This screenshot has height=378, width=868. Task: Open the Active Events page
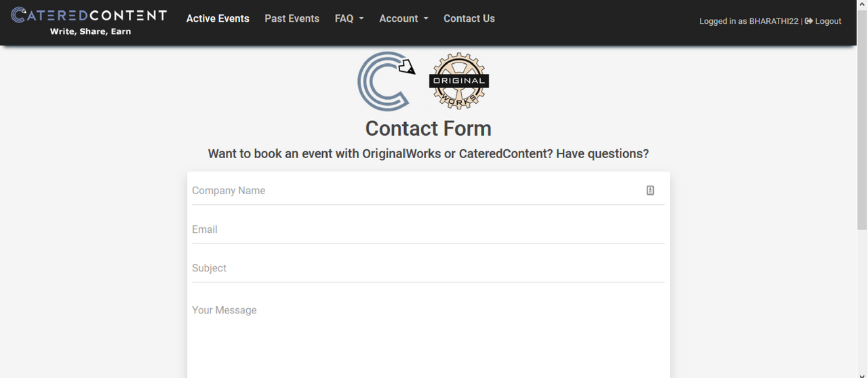(x=218, y=19)
